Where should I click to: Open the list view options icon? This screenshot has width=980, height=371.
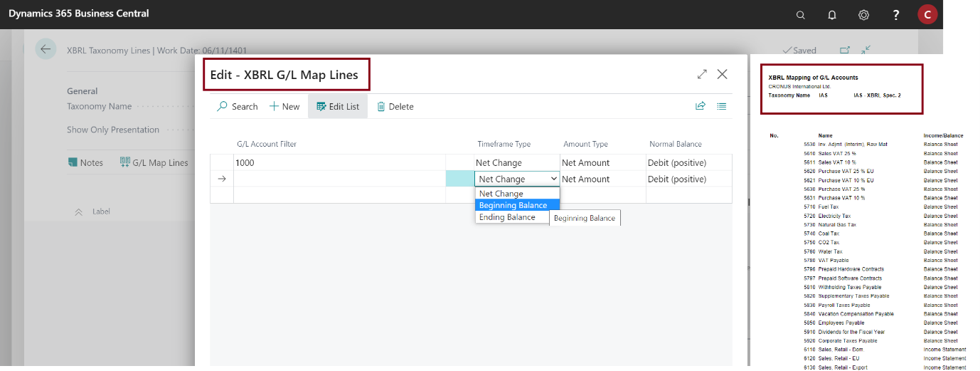click(x=722, y=106)
